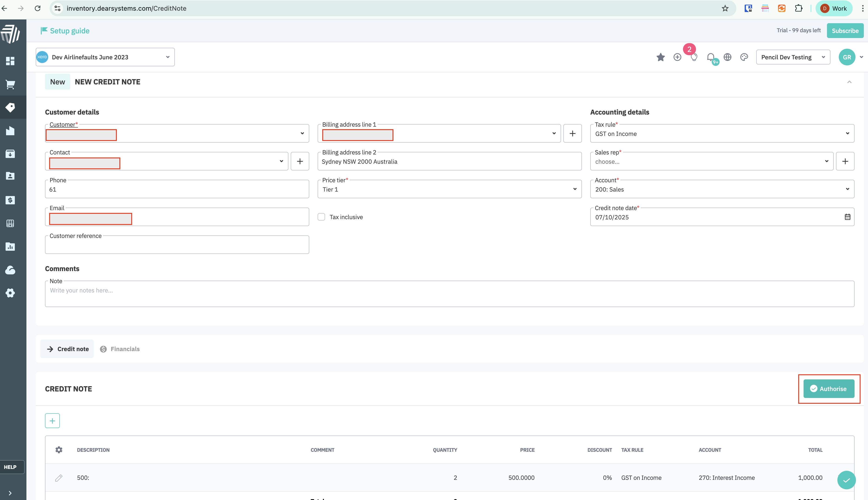Click the globe language icon
Screen dimensions: 868x500
click(727, 57)
